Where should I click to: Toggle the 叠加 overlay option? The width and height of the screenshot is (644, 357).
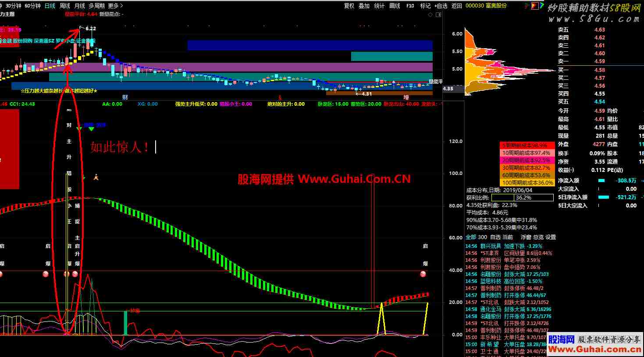364,6
